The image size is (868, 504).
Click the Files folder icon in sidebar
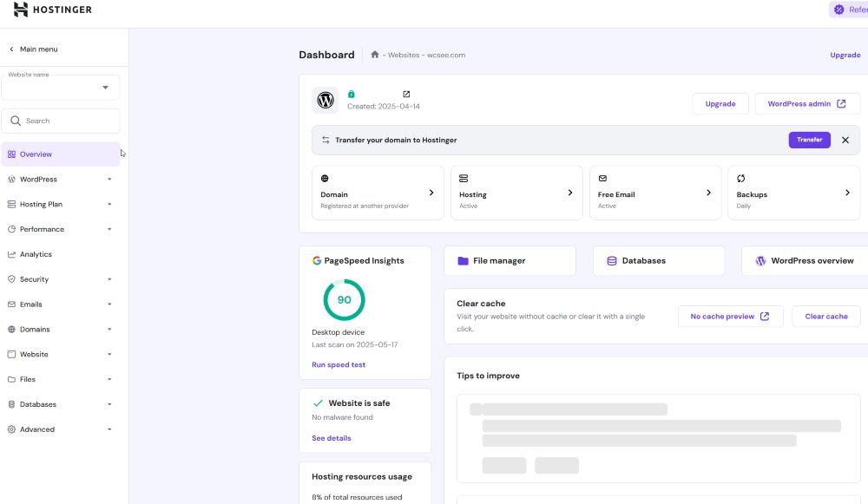[x=11, y=380]
